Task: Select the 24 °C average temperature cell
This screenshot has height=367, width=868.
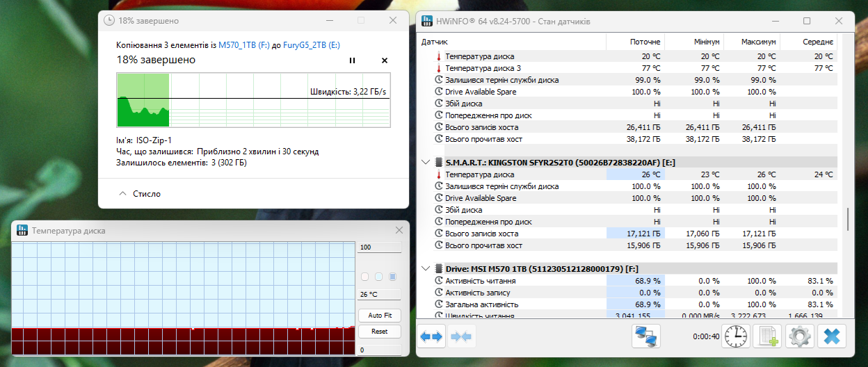Action: pos(823,174)
